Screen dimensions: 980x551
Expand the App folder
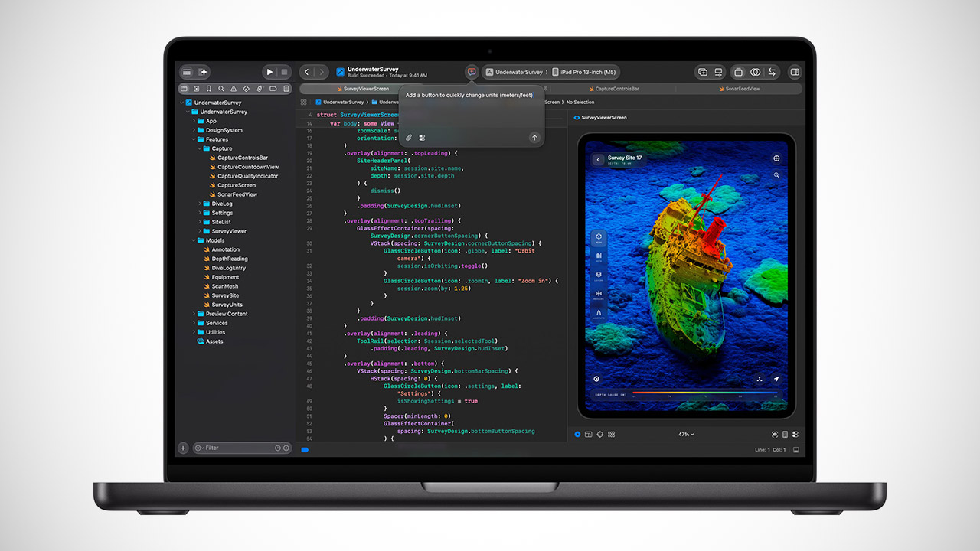(x=193, y=121)
